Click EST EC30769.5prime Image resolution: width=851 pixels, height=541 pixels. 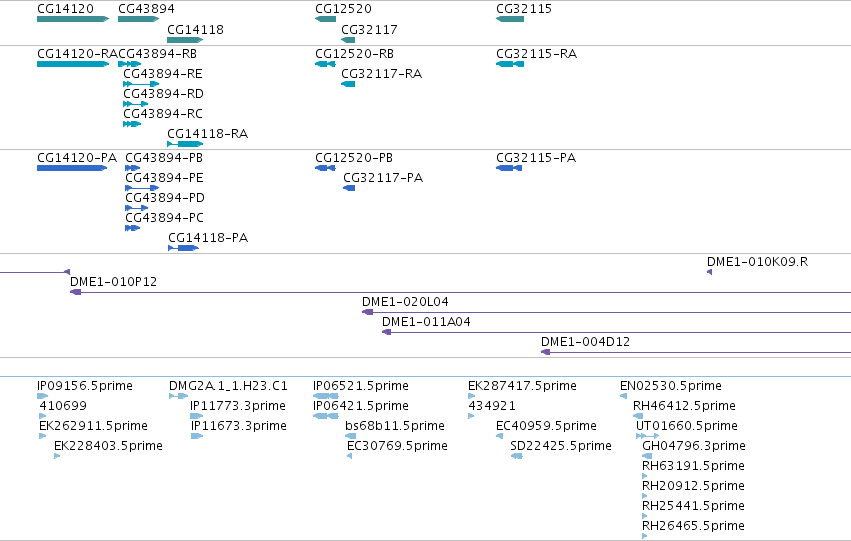click(350, 456)
